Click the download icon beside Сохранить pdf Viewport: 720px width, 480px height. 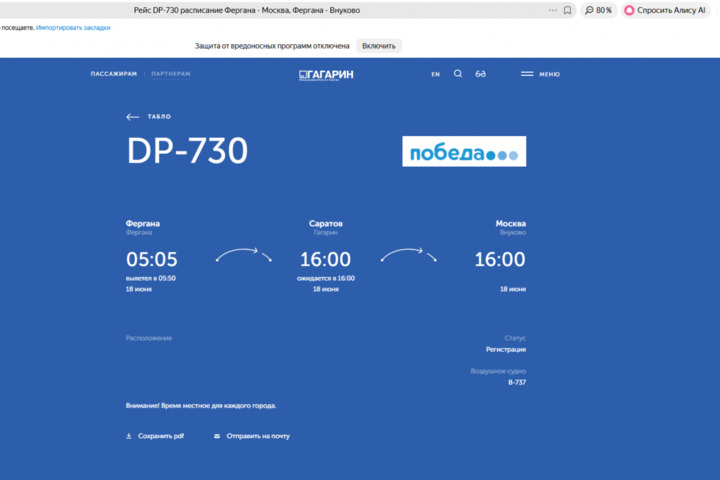pyautogui.click(x=129, y=436)
